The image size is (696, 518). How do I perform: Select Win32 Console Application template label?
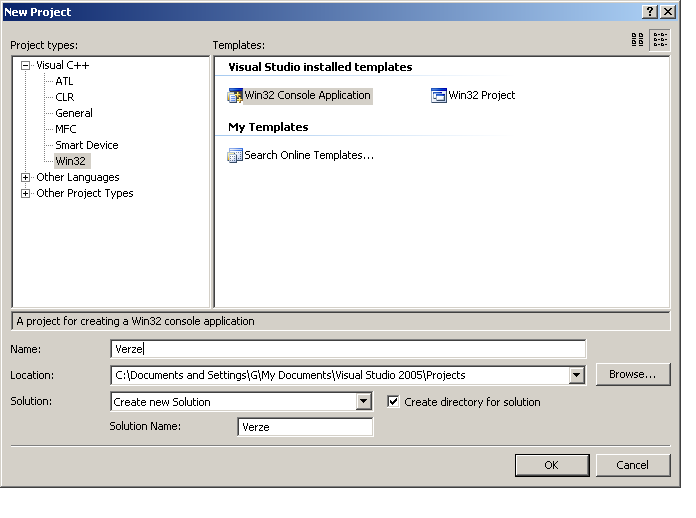(x=307, y=95)
